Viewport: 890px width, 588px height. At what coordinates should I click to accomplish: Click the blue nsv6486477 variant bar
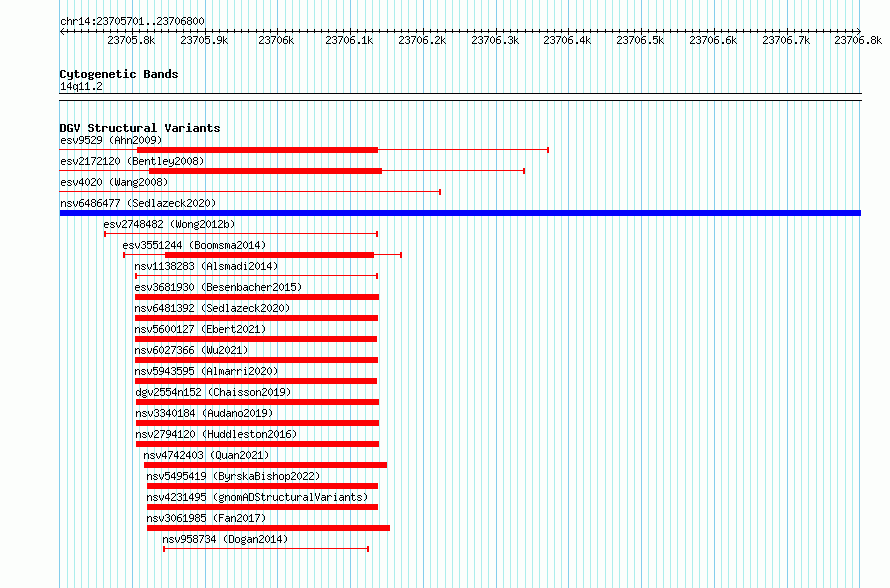460,213
